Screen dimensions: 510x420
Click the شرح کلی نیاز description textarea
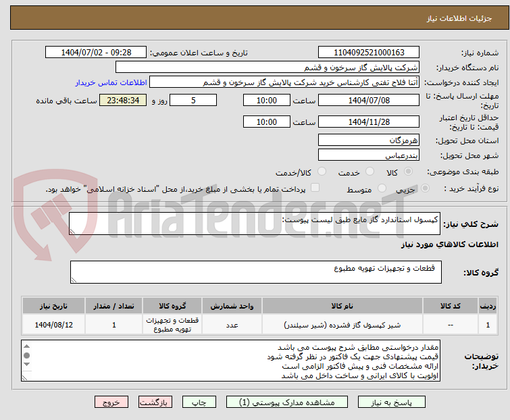coord(255,224)
